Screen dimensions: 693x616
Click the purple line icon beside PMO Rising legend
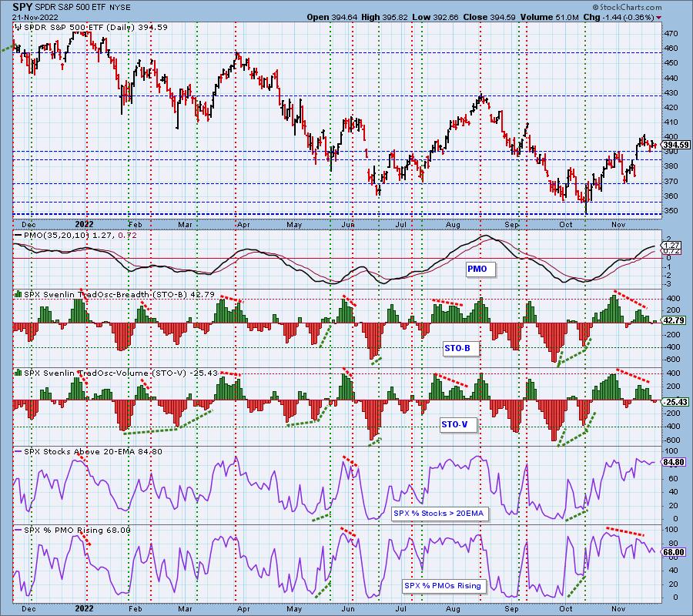(18, 531)
